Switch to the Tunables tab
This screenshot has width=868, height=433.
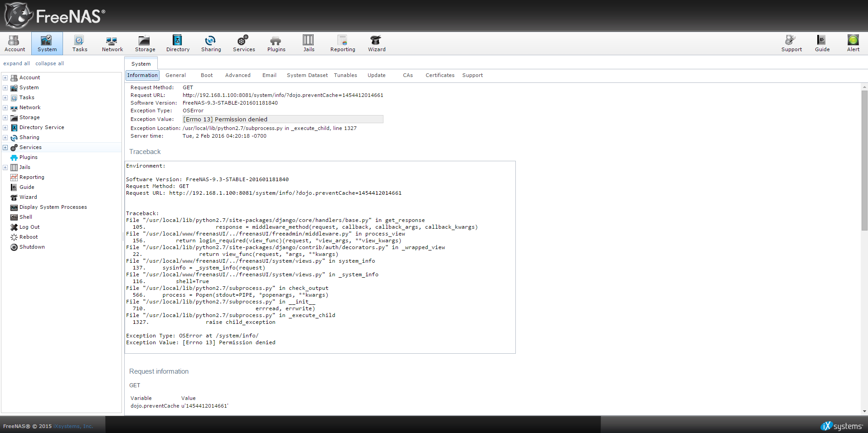[x=345, y=75]
